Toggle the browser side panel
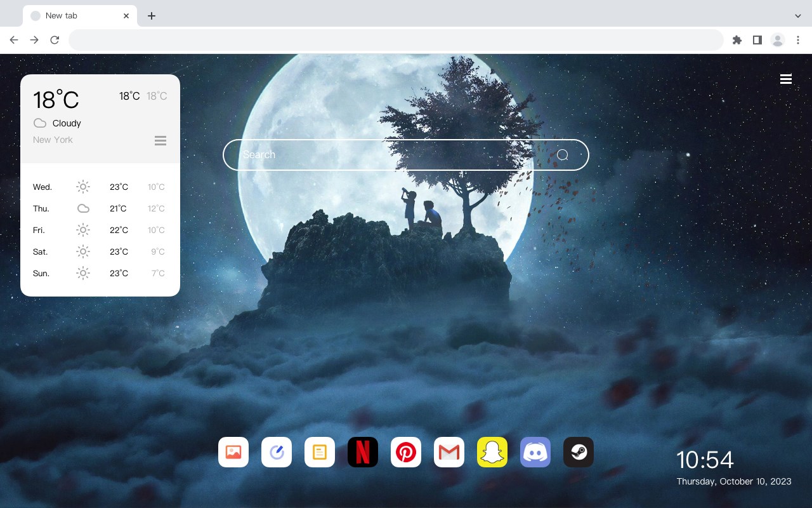The width and height of the screenshot is (812, 508). coord(757,40)
